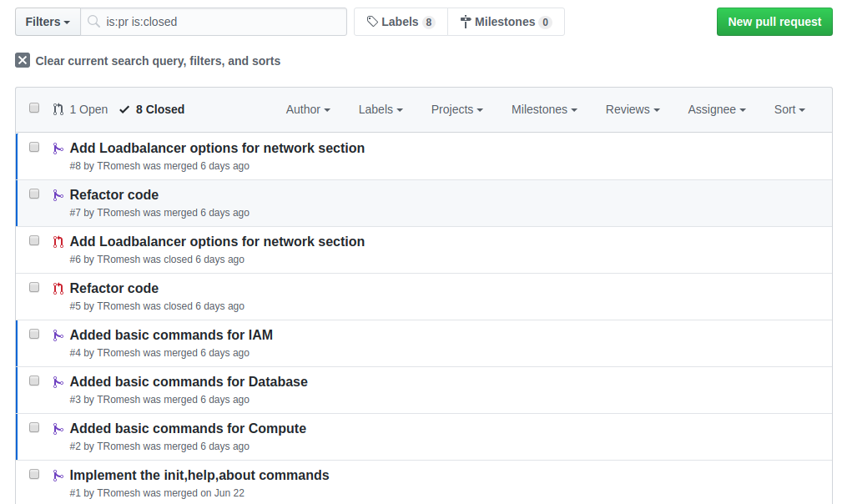The image size is (842, 504).
Task: Open the Milestones page button
Action: 506,22
